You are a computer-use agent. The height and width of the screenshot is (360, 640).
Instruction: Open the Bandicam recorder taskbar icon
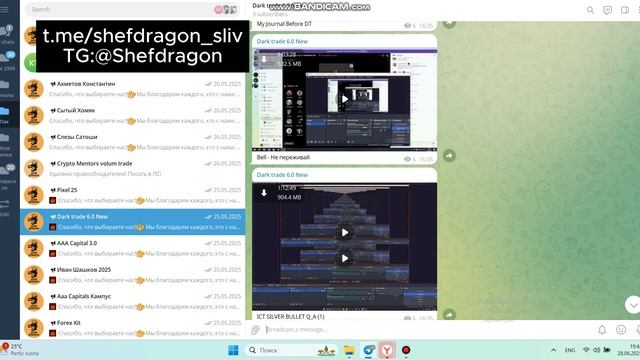tap(406, 350)
